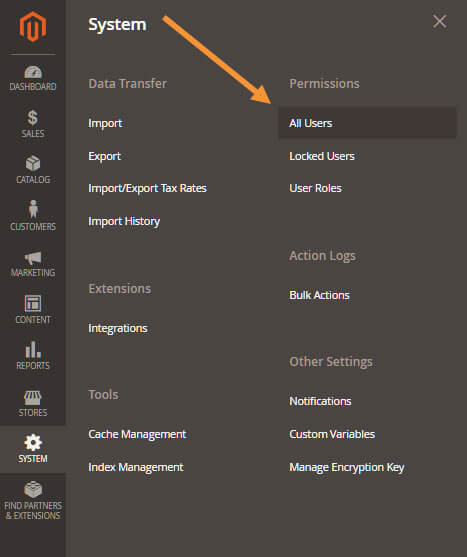This screenshot has height=557, width=467.
Task: Open the Stores storefront icon
Action: pos(33,398)
